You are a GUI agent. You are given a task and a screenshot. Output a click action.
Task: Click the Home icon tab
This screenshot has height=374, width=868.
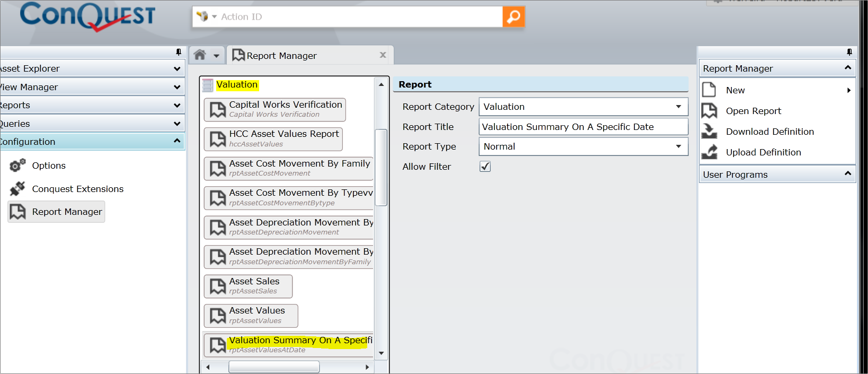pos(200,55)
